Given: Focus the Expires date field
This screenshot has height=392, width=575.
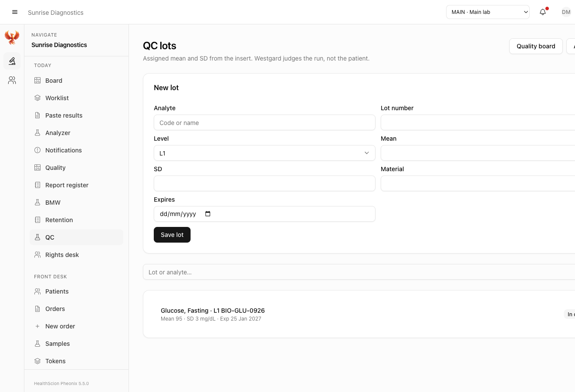Looking at the screenshot, I should pos(264,214).
